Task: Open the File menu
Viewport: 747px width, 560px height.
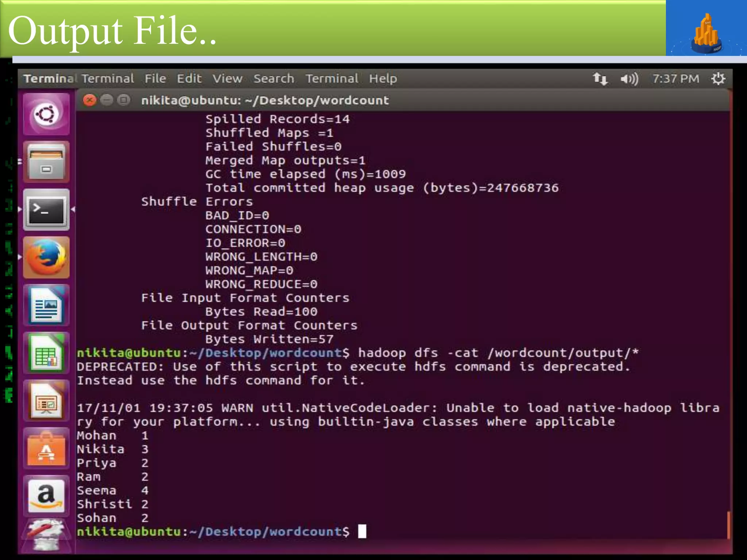Action: pyautogui.click(x=155, y=78)
